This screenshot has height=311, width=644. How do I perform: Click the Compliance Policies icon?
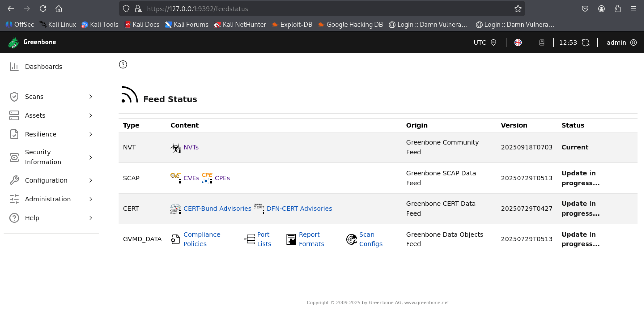176,239
